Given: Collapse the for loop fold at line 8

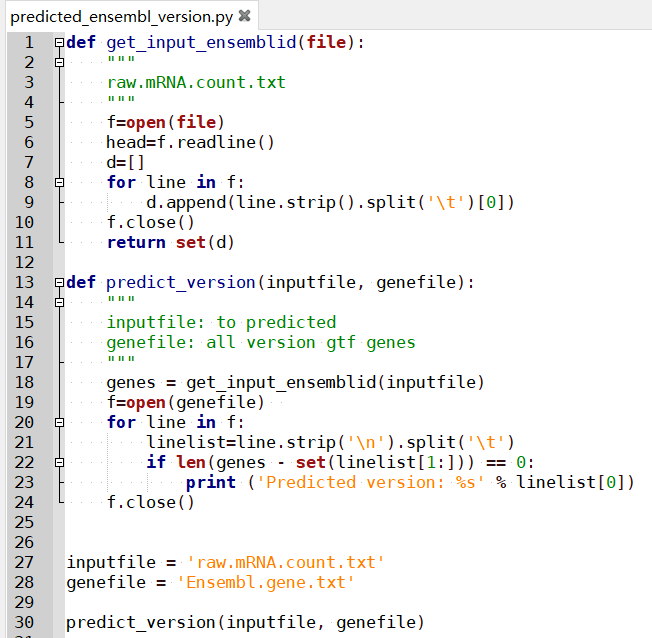Looking at the screenshot, I should coord(59,182).
